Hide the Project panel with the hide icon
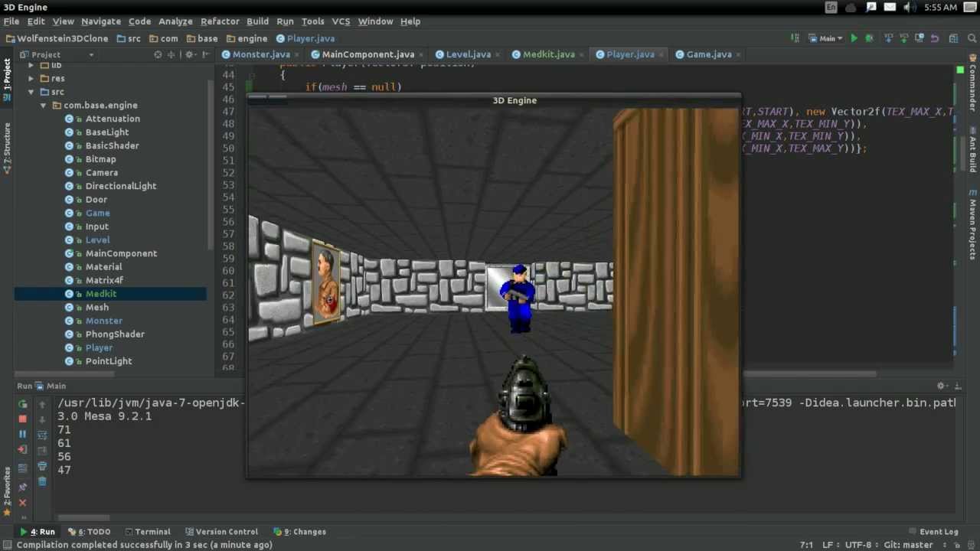The height and width of the screenshot is (551, 980). pyautogui.click(x=207, y=54)
